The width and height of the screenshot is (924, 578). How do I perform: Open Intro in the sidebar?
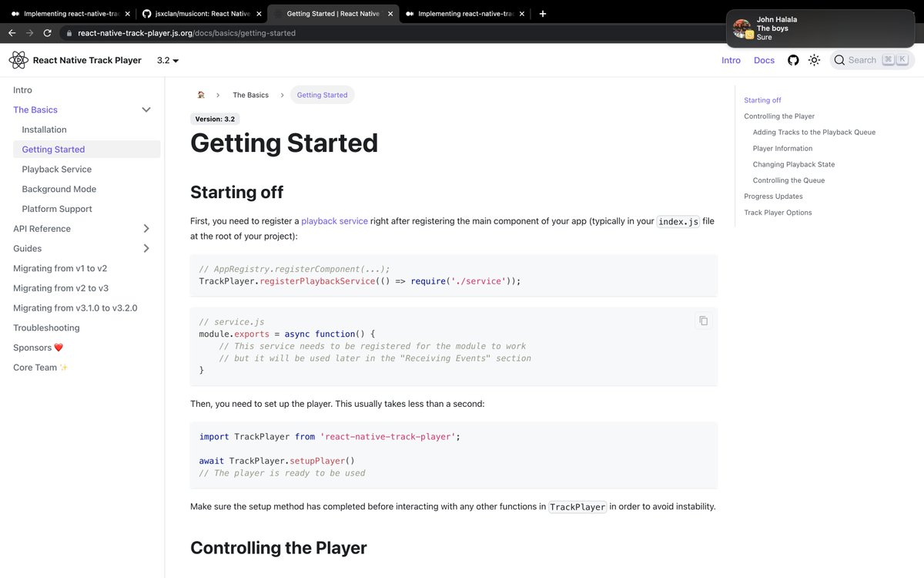[23, 90]
